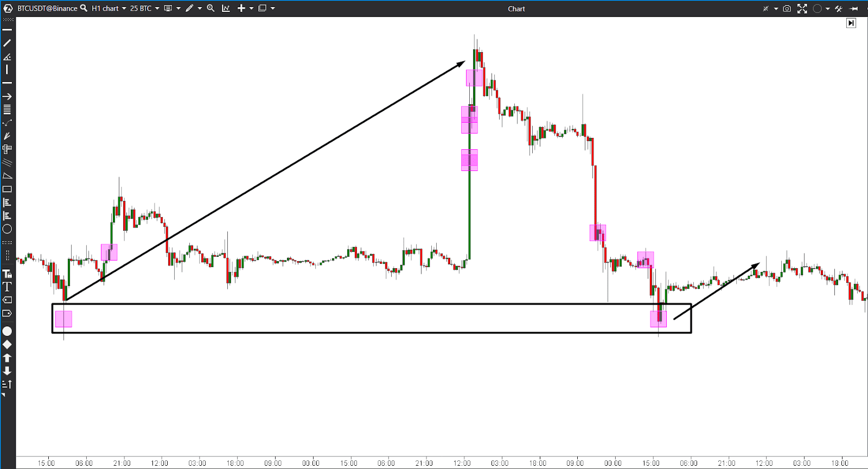The height and width of the screenshot is (469, 868).
Task: Click the zoom magnifier icon in top toolbar
Action: click(211, 8)
